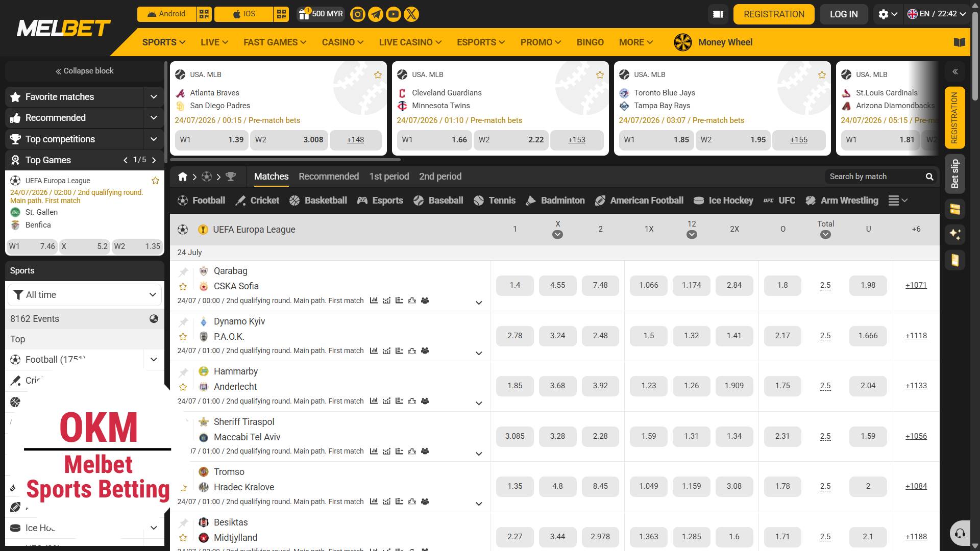
Task: Open the LIVE menu
Action: point(214,42)
